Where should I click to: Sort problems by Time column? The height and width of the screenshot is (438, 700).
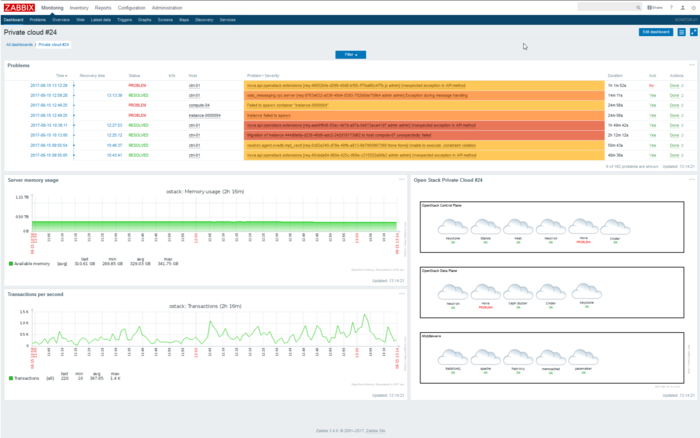click(x=61, y=75)
